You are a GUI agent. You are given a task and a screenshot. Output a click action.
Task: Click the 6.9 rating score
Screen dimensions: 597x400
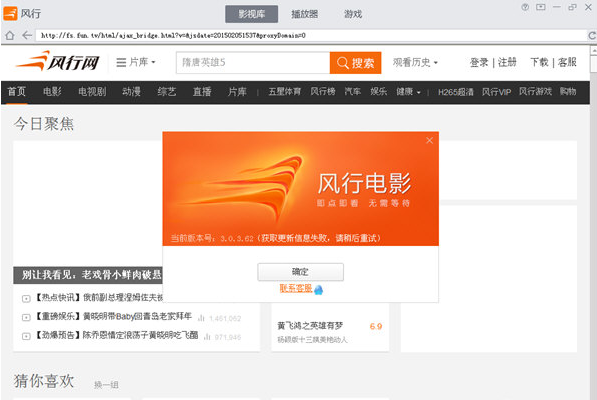376,327
